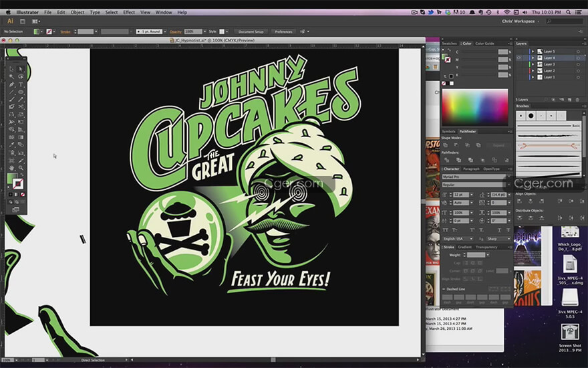Toggle visibility eye for Layer 4

coord(519,58)
